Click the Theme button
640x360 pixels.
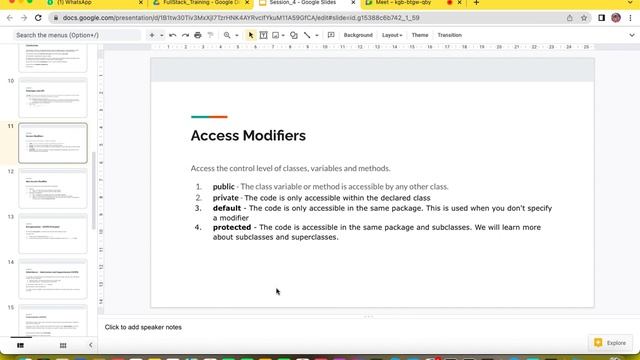[x=420, y=35]
